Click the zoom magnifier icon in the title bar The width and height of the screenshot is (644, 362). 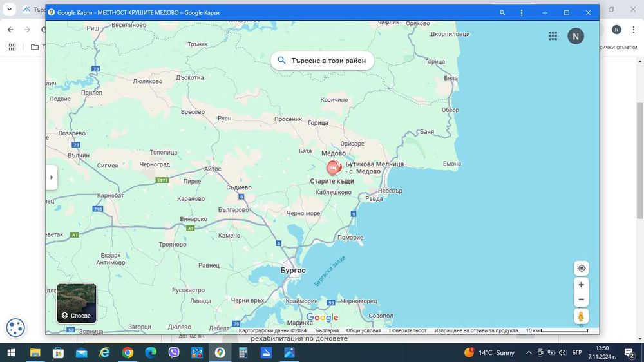502,13
